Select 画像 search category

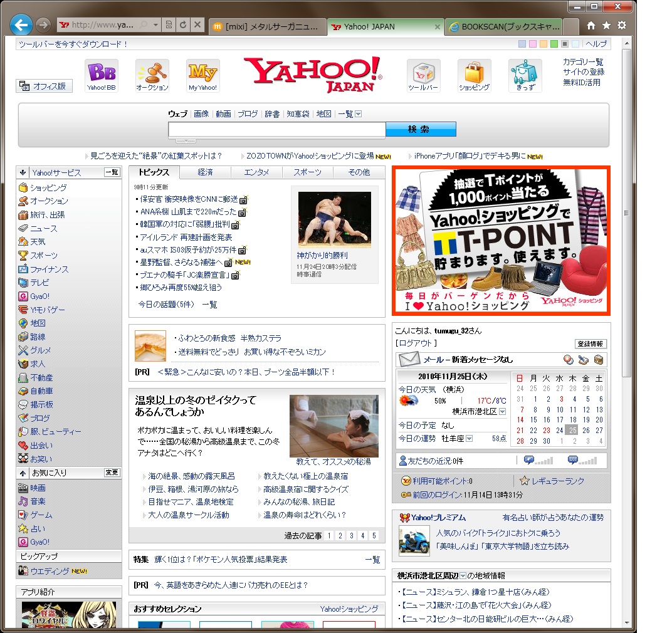201,114
